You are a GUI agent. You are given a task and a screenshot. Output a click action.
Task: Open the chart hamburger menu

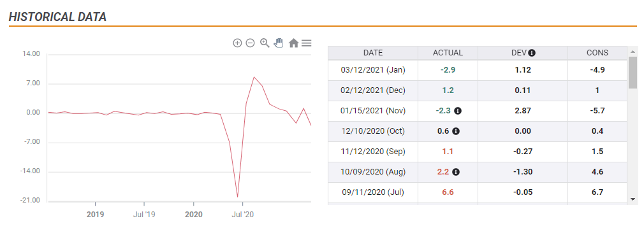(307, 43)
